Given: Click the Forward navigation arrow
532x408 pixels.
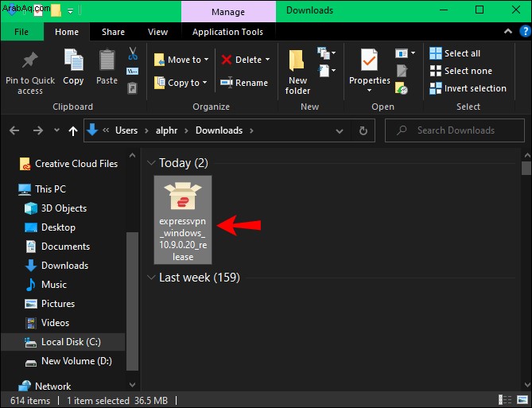Looking at the screenshot, I should click(38, 130).
